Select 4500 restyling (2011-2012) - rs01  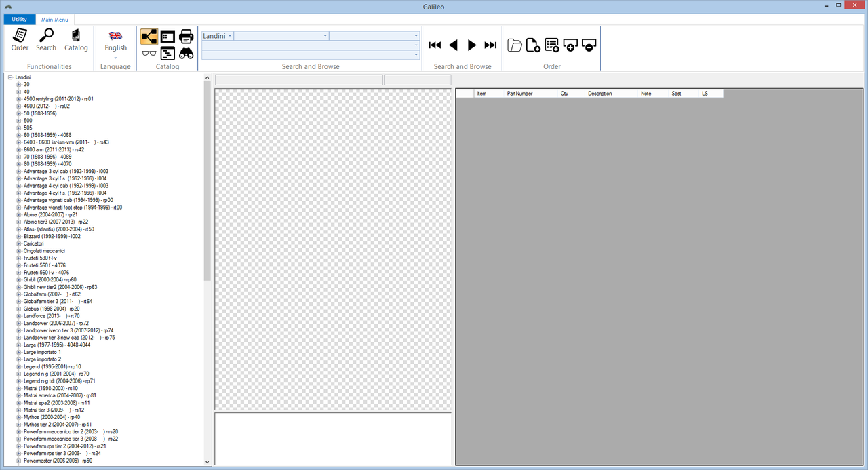click(x=58, y=99)
